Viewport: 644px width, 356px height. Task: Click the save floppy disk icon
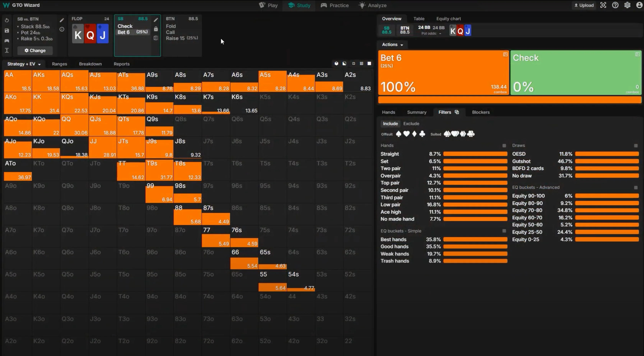click(7, 30)
